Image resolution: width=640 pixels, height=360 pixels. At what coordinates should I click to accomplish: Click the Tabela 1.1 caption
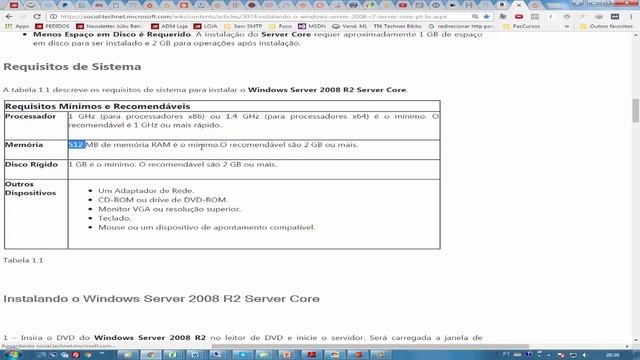tap(23, 260)
